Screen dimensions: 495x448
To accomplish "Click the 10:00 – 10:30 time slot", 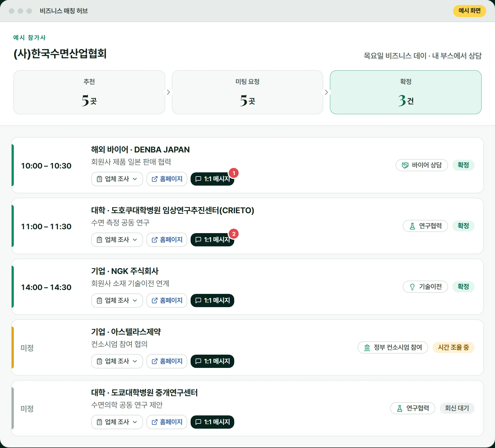I will 46,166.
